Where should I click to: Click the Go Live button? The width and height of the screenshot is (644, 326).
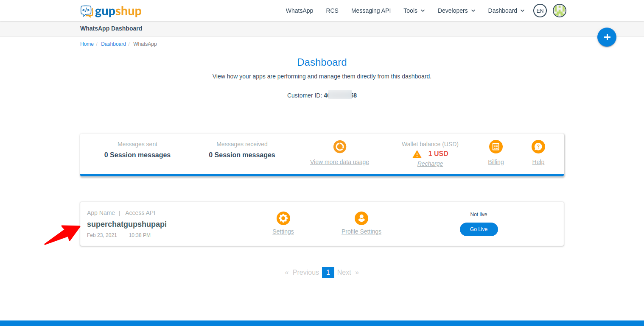(479, 229)
